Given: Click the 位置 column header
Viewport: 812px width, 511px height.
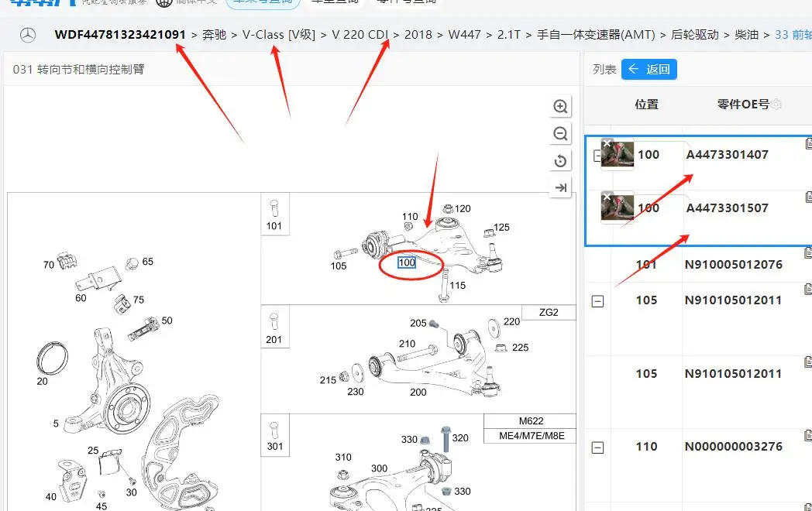Looking at the screenshot, I should (x=647, y=105).
